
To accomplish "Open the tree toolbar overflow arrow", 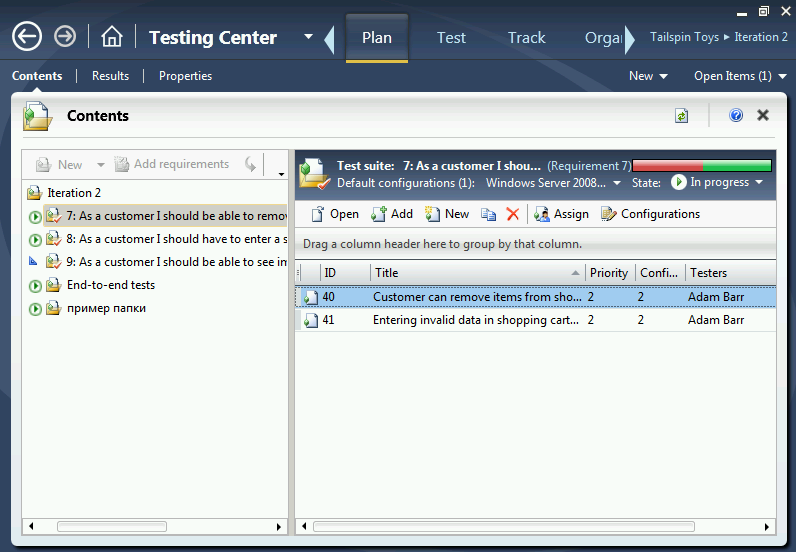I will click(281, 174).
